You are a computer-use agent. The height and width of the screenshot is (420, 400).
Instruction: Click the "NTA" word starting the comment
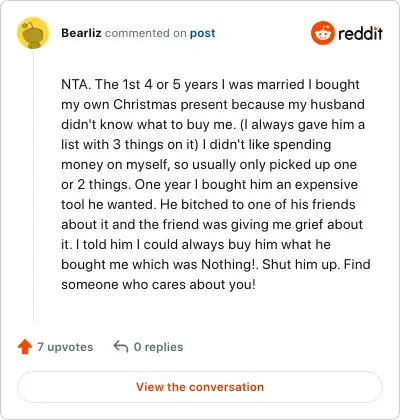[75, 84]
